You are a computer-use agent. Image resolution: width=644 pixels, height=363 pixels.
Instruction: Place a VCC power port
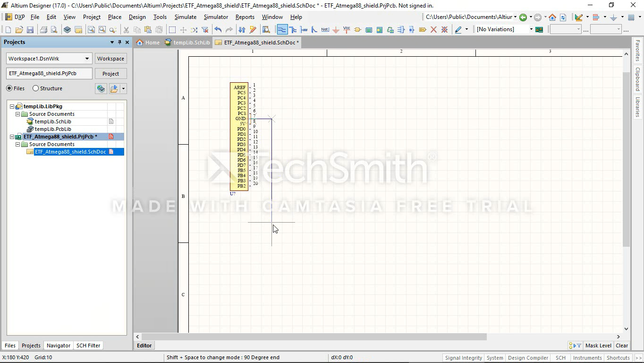coord(347,30)
